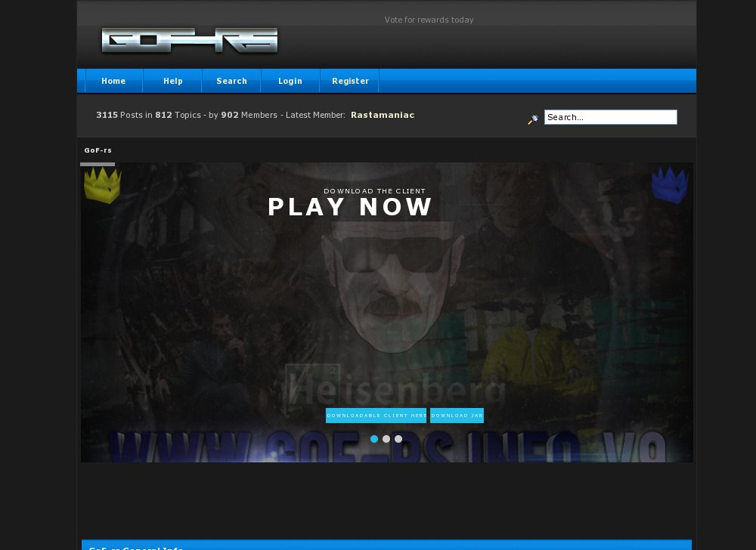
Task: Select the second carousel slide dot
Action: (x=386, y=438)
